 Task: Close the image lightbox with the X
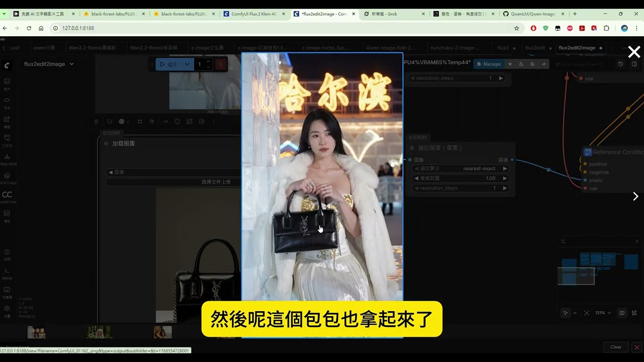634,52
